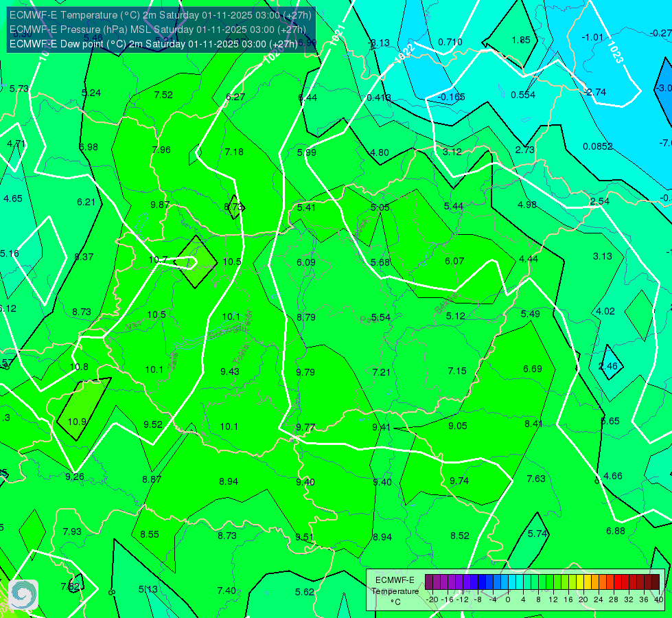Click the 6.69 temperature value
This screenshot has width=672, height=618.
(x=532, y=369)
